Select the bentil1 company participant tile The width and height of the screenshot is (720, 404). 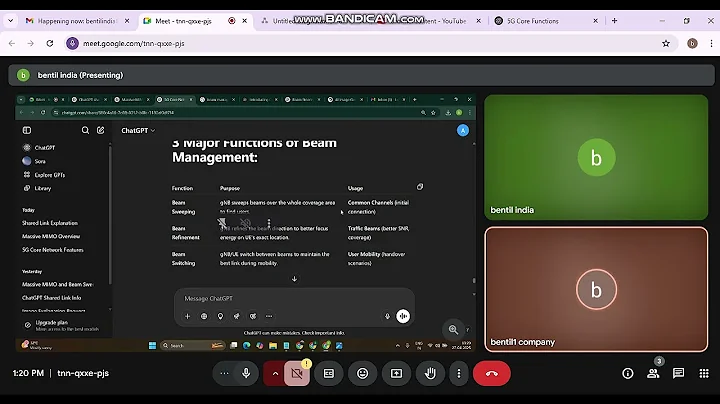[x=596, y=289]
